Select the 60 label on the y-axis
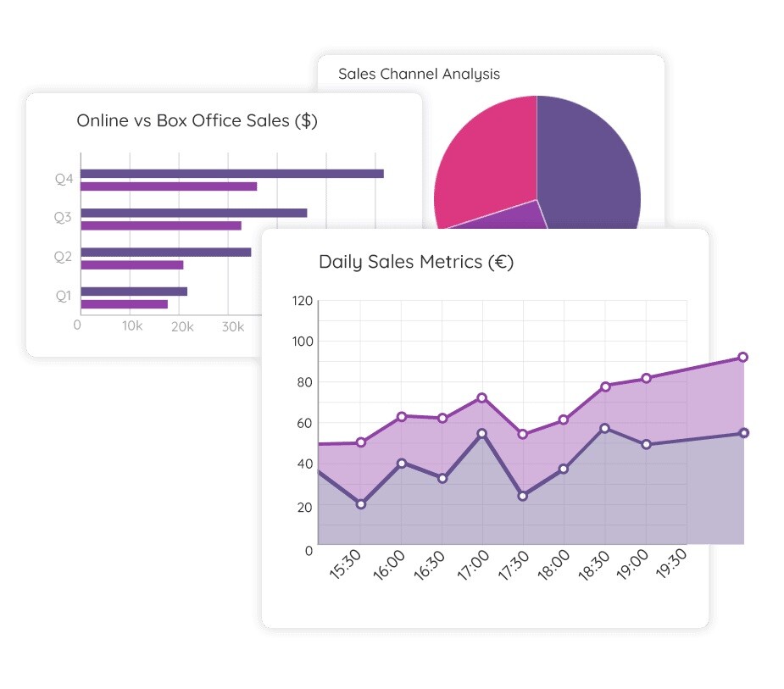 (x=304, y=424)
